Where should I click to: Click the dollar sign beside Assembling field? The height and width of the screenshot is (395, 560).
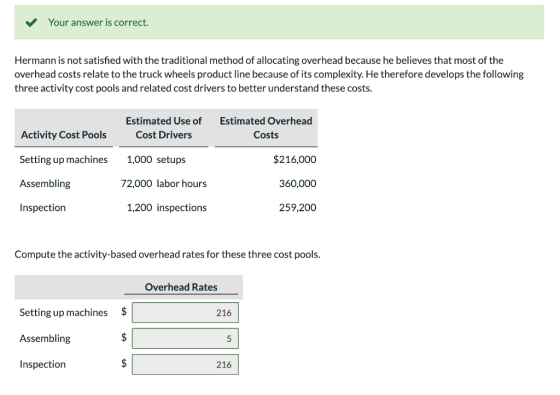tap(124, 337)
